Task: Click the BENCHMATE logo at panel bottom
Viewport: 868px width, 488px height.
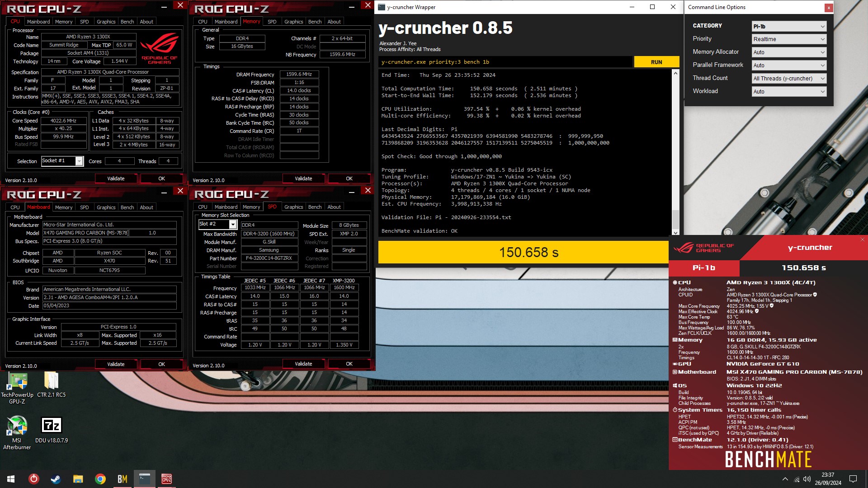Action: coord(768,460)
